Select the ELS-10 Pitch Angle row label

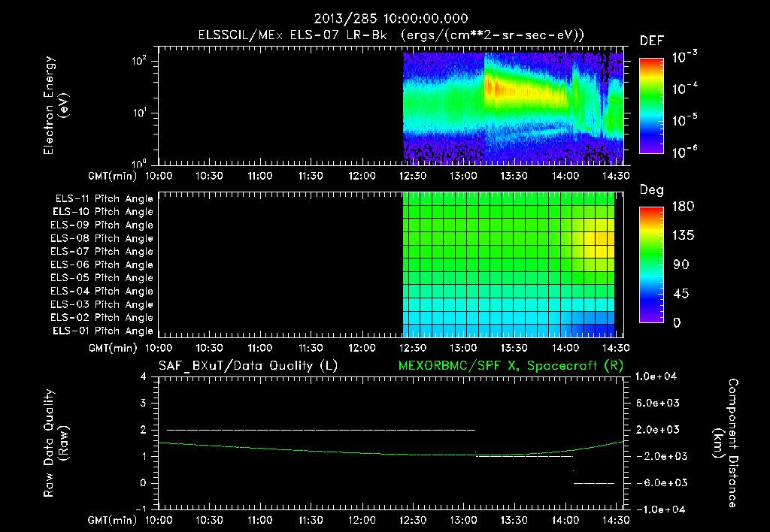click(x=103, y=212)
